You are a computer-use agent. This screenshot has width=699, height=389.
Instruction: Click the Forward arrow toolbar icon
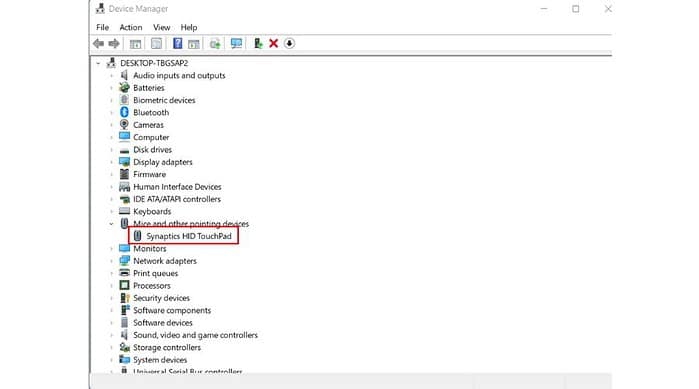pos(114,44)
